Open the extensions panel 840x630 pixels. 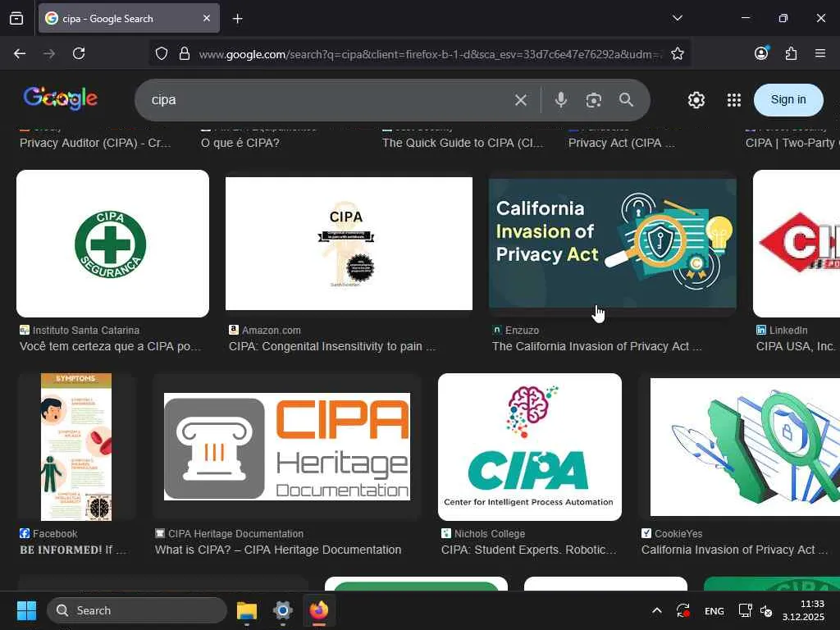(x=792, y=53)
